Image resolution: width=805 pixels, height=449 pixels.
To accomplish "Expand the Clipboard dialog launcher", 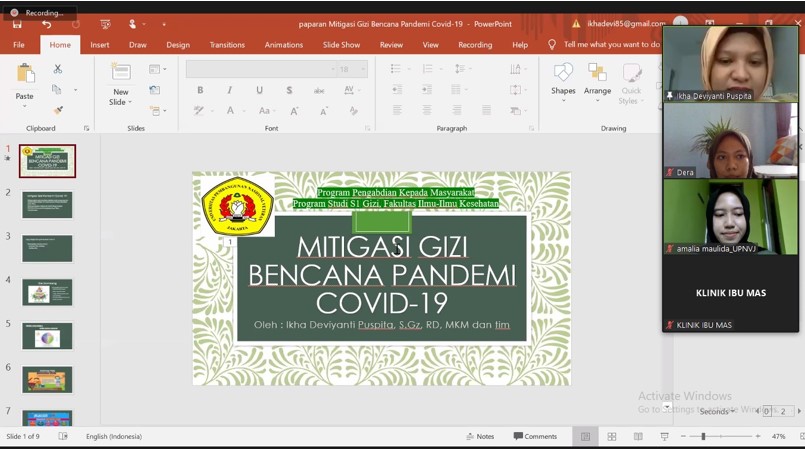I will (87, 129).
